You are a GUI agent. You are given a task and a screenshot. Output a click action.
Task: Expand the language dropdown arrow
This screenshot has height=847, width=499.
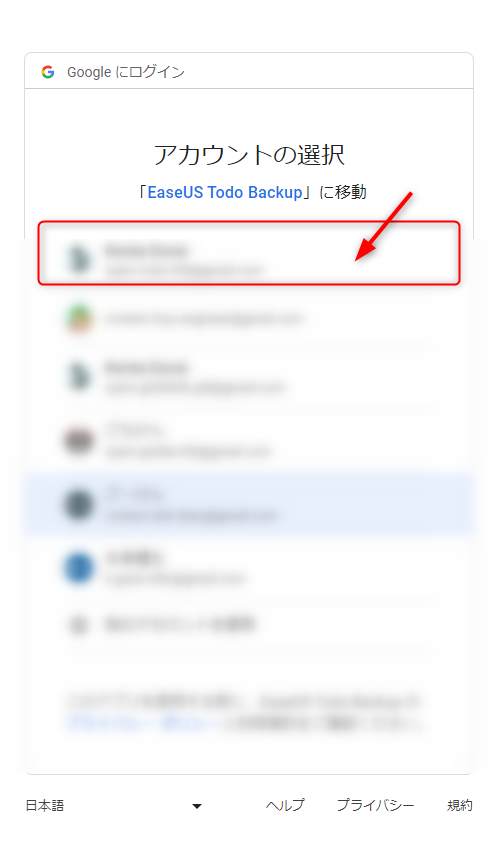[x=197, y=806]
